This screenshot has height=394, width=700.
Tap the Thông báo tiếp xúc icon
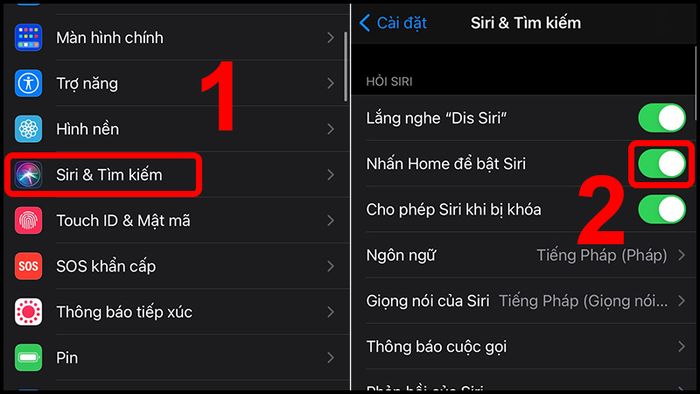28,311
